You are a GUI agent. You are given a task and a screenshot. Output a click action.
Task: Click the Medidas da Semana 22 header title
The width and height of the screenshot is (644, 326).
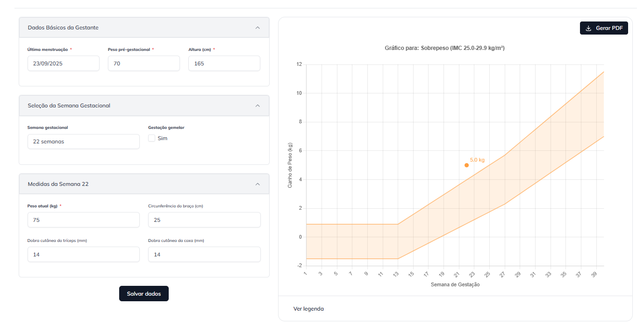(x=58, y=184)
